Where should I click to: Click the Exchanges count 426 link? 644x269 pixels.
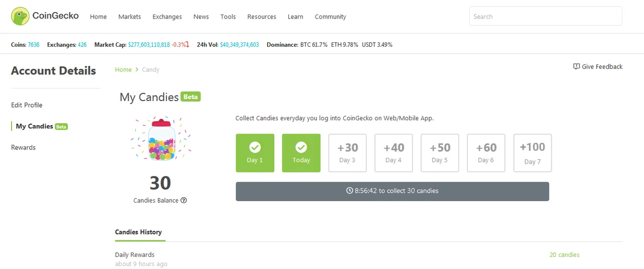pyautogui.click(x=82, y=45)
